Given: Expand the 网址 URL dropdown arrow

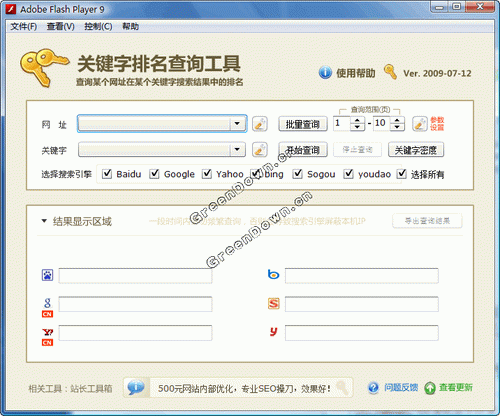Looking at the screenshot, I should [237, 124].
